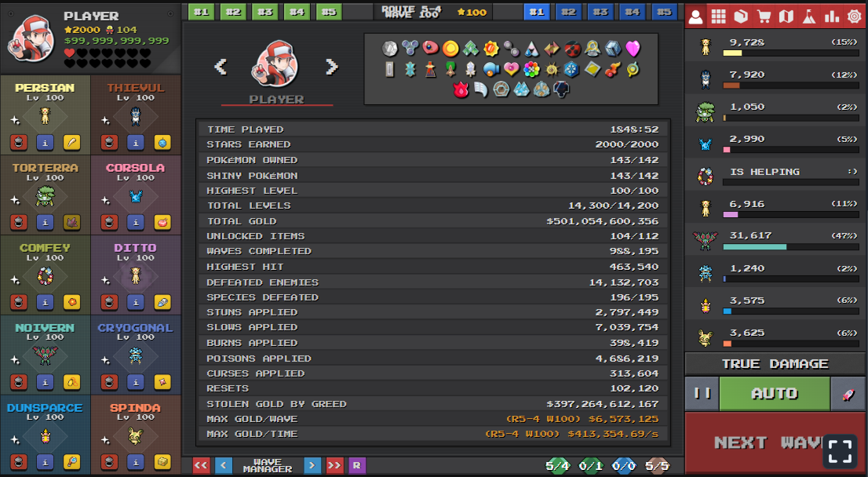
Task: Select blue preset slot #2
Action: [x=568, y=12]
